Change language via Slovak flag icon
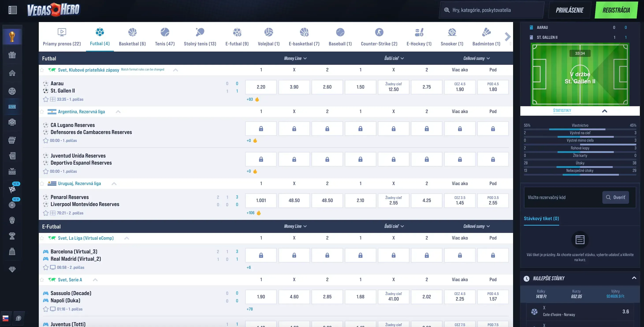644x327 pixels. click(6, 318)
